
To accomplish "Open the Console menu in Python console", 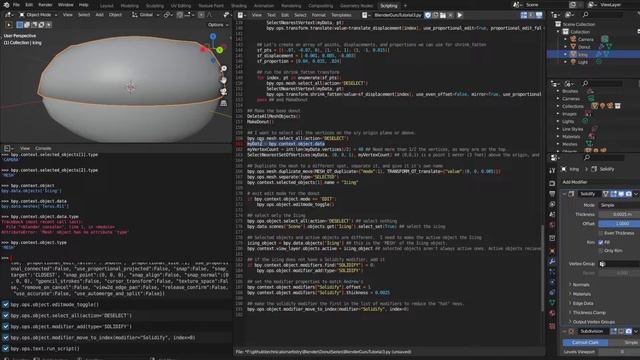I will click(x=43, y=148).
